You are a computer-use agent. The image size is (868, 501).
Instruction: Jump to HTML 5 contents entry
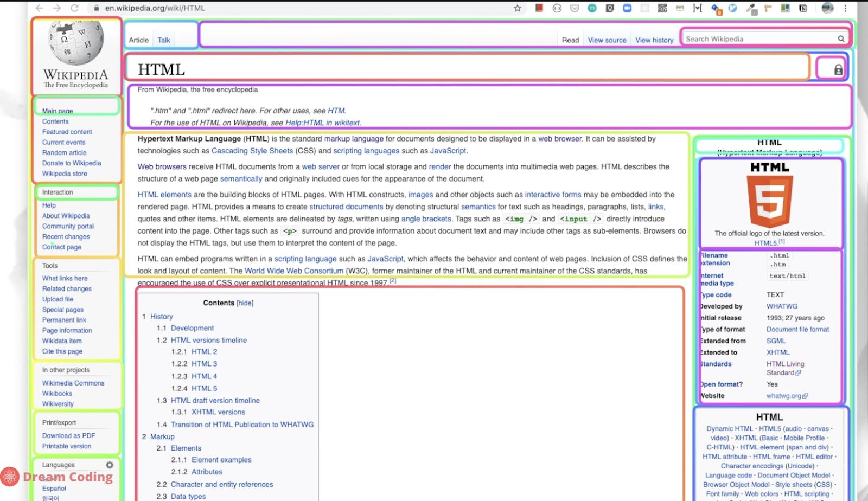tap(204, 388)
